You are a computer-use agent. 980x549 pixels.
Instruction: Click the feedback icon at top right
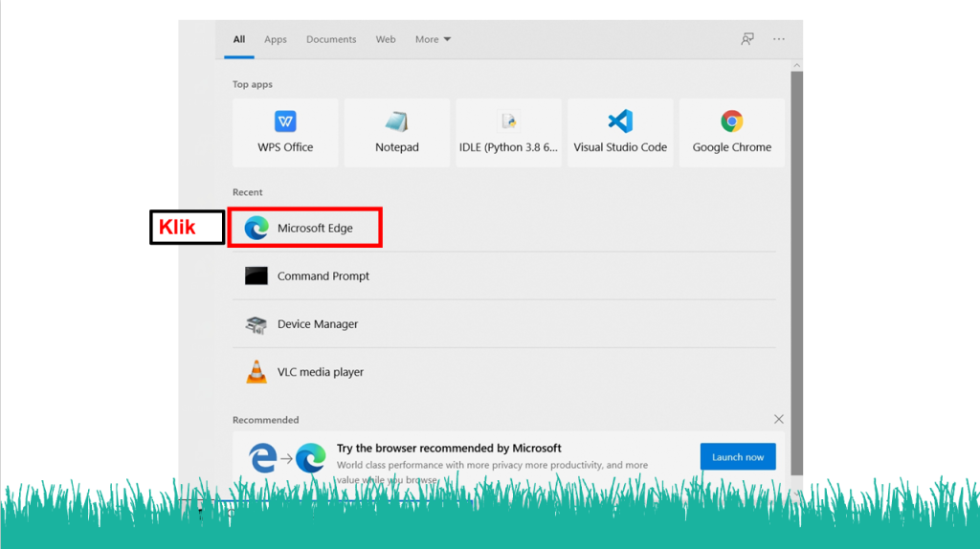(x=747, y=39)
